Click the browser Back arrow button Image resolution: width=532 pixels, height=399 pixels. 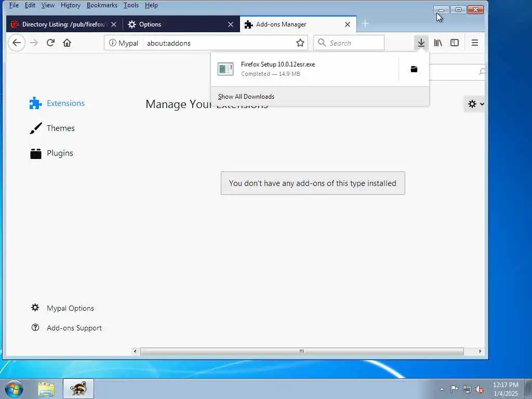pos(16,43)
